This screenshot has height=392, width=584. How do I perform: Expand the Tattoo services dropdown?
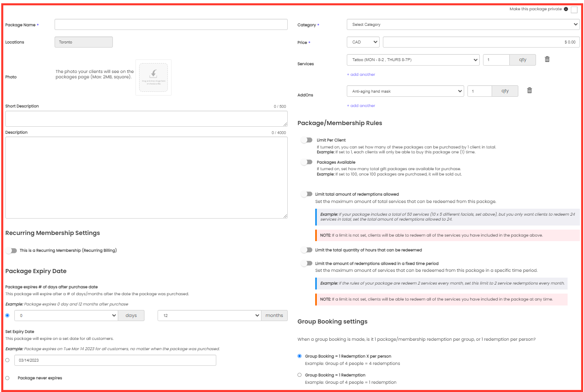[x=413, y=60]
